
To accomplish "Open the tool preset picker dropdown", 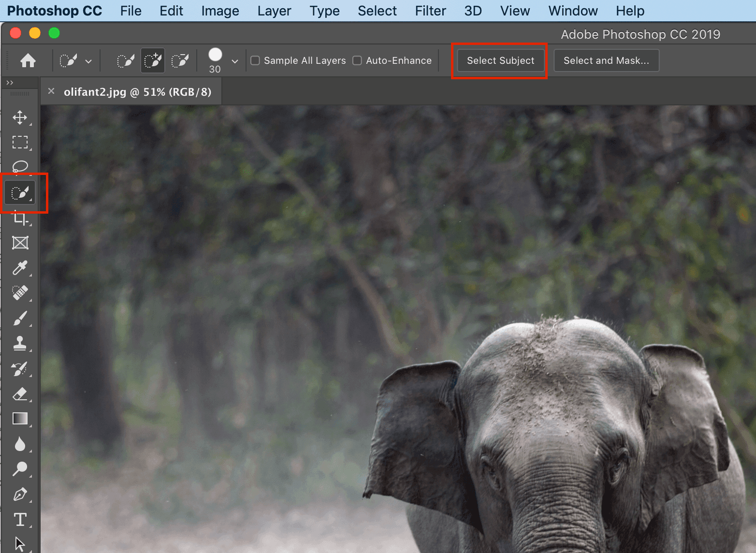I will click(x=88, y=61).
